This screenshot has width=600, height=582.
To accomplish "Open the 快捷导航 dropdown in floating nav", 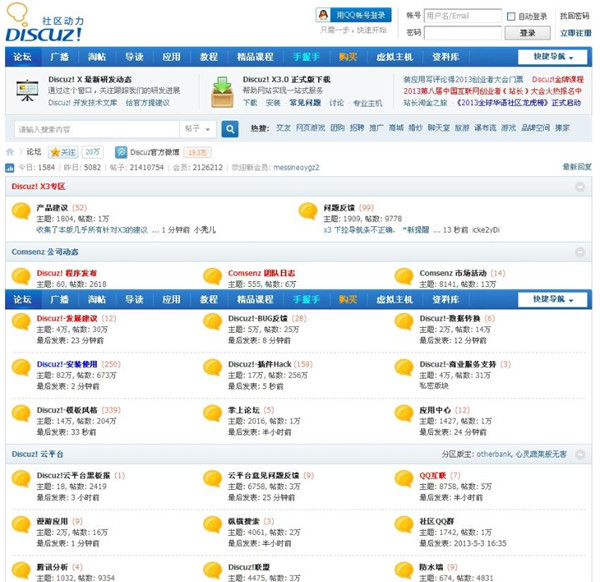I will pyautogui.click(x=553, y=300).
